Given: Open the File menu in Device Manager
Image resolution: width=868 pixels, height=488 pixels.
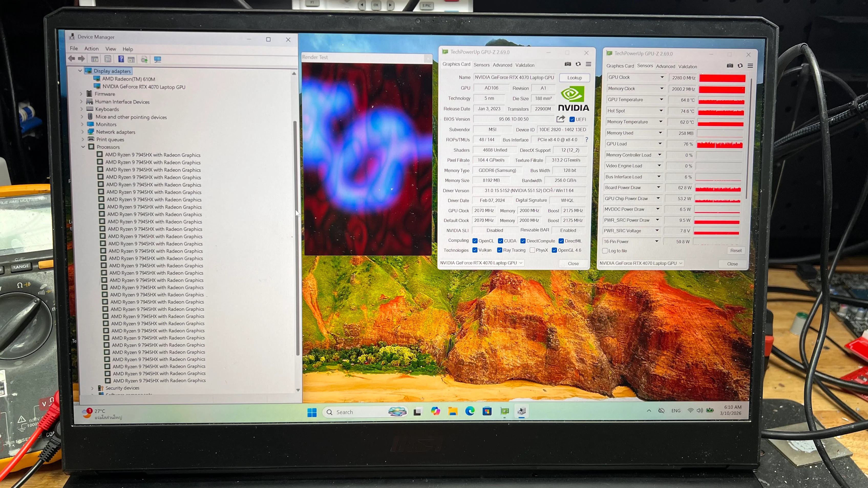Looking at the screenshot, I should coord(74,49).
